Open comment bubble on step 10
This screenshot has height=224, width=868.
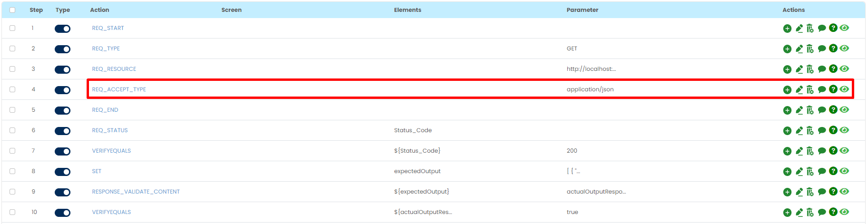click(821, 213)
